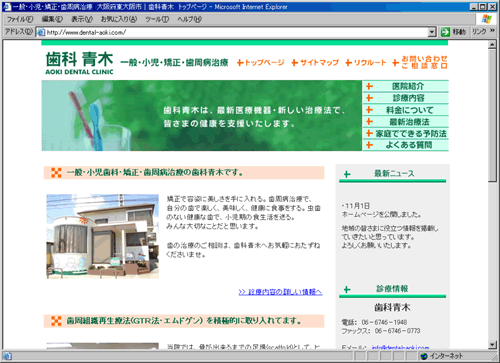
Task: Click the clinic building photo
Action: pos(102,236)
